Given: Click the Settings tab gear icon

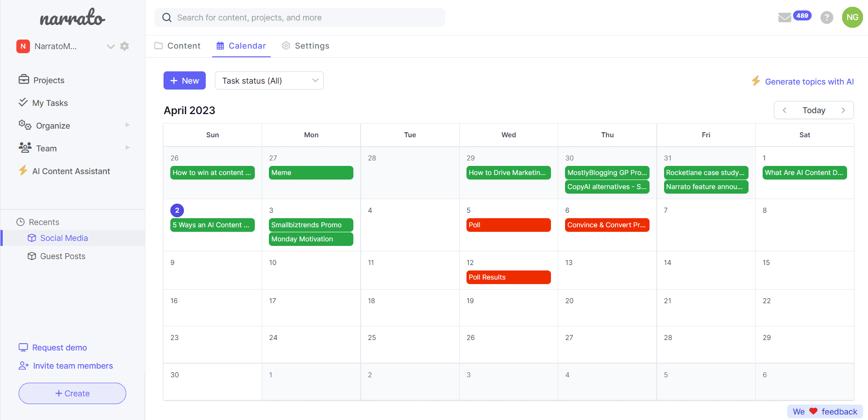Looking at the screenshot, I should pyautogui.click(x=286, y=45).
